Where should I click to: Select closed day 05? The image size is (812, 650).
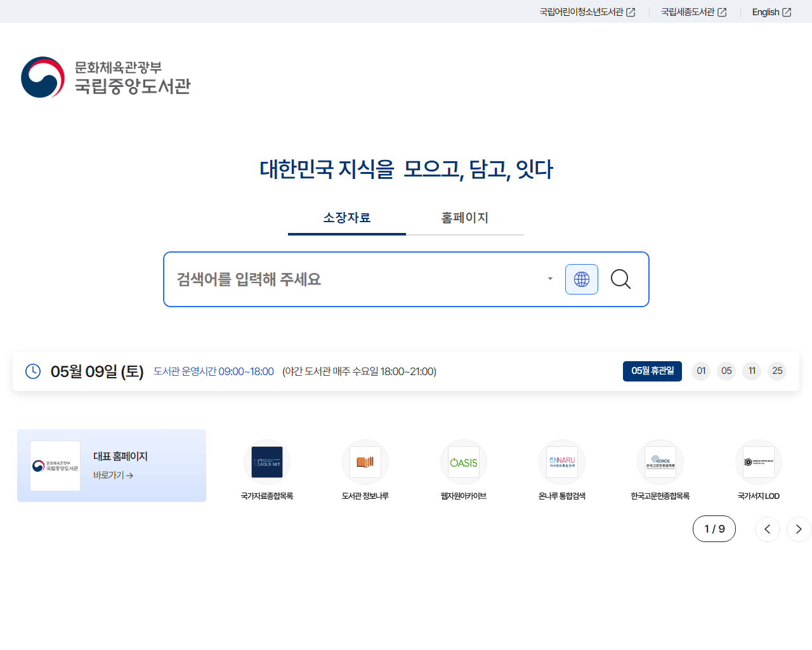tap(726, 371)
